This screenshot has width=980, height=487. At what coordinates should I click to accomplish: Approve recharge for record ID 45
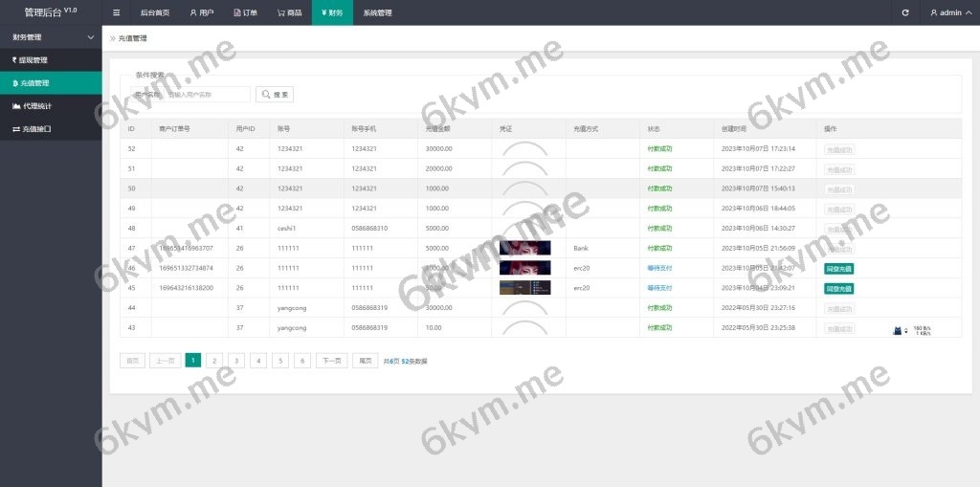tap(838, 288)
